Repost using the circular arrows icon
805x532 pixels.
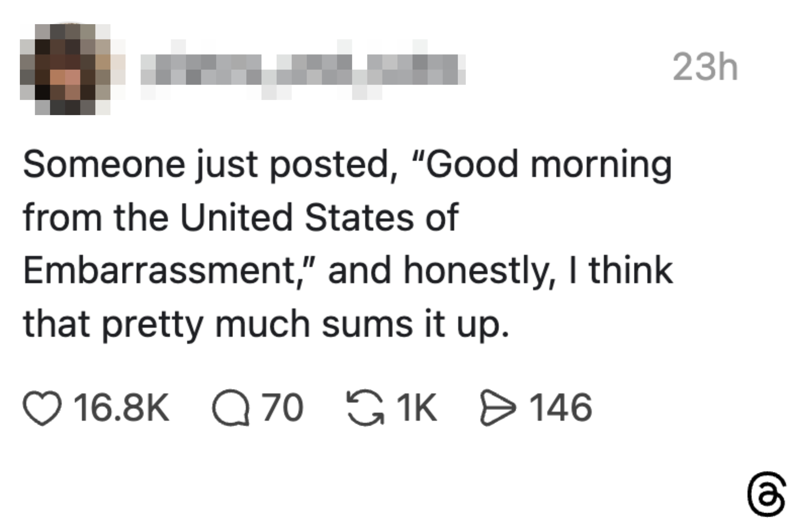365,407
